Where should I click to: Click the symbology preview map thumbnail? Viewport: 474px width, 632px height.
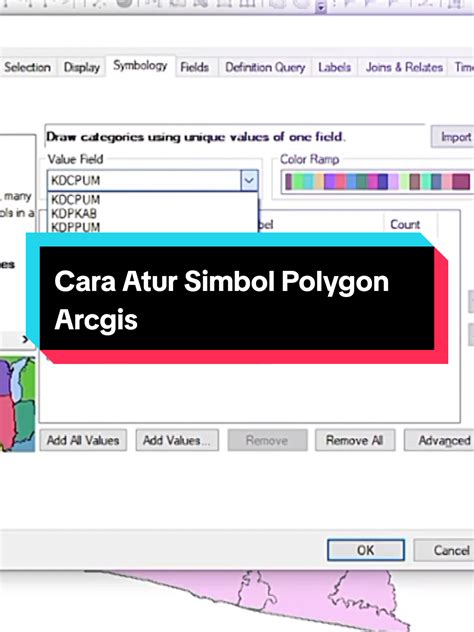[x=18, y=404]
